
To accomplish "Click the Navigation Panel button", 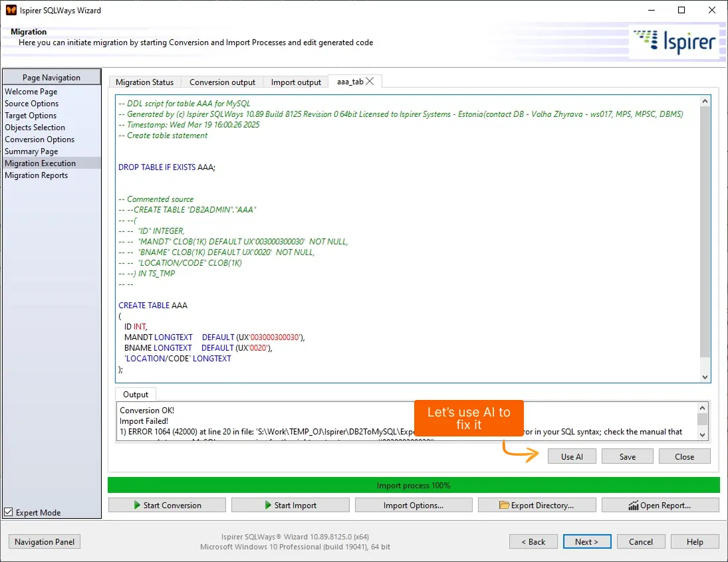I will [x=45, y=541].
